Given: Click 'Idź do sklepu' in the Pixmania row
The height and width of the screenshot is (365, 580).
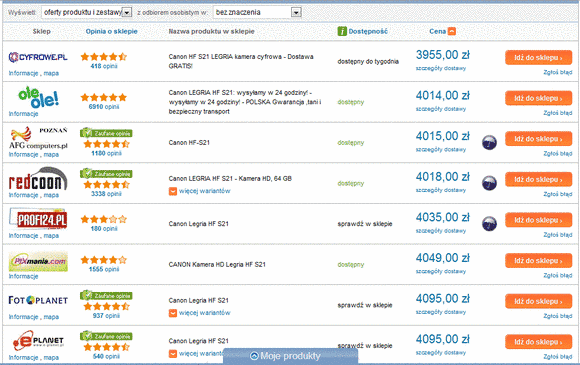Looking at the screenshot, I should point(538,261).
